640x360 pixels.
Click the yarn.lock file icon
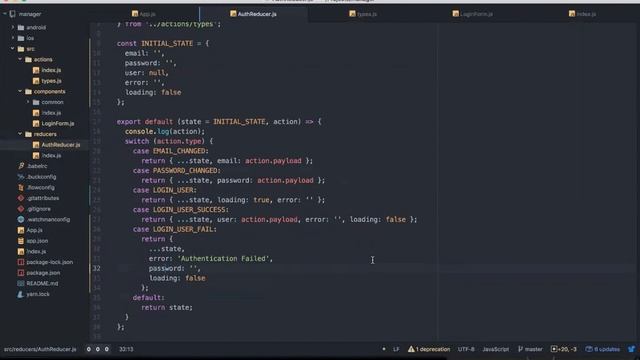pos(21,294)
